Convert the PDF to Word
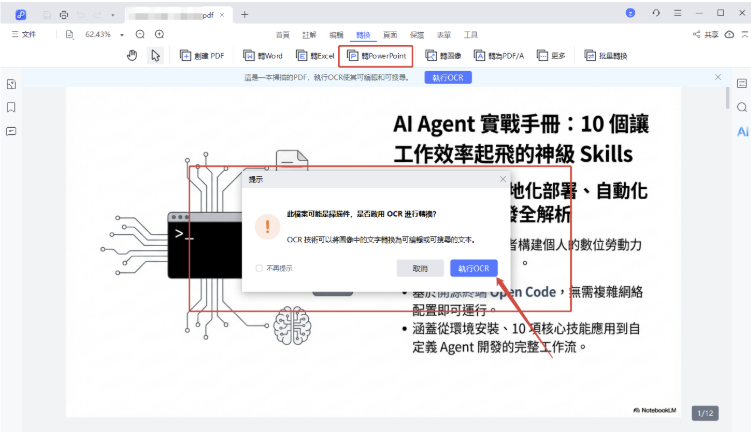This screenshot has width=751, height=432. pyautogui.click(x=263, y=56)
